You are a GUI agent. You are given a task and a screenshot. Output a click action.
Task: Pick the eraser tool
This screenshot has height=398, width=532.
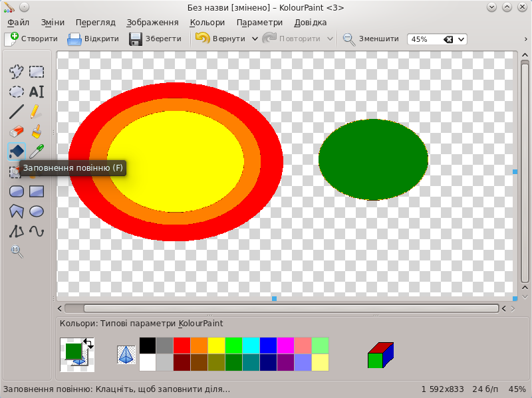pyautogui.click(x=17, y=132)
